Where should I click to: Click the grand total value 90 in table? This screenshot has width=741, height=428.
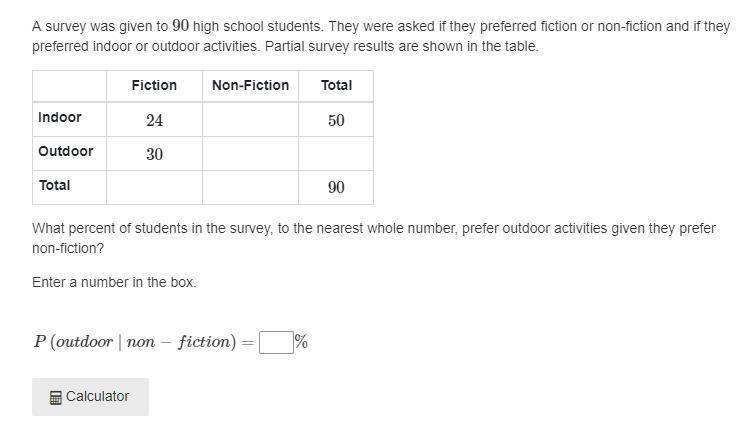click(336, 188)
